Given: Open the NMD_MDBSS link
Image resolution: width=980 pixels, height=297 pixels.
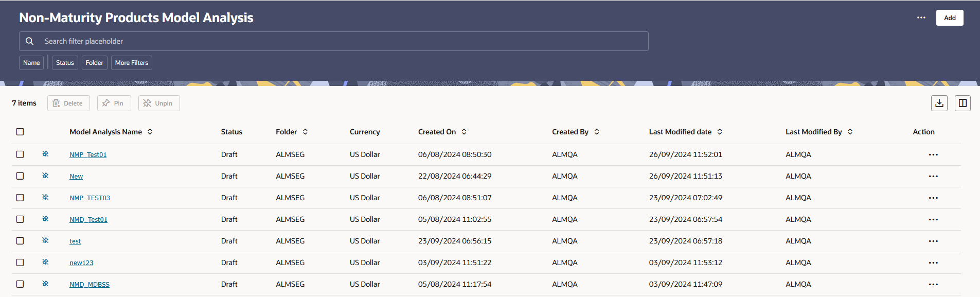Looking at the screenshot, I should coord(90,284).
